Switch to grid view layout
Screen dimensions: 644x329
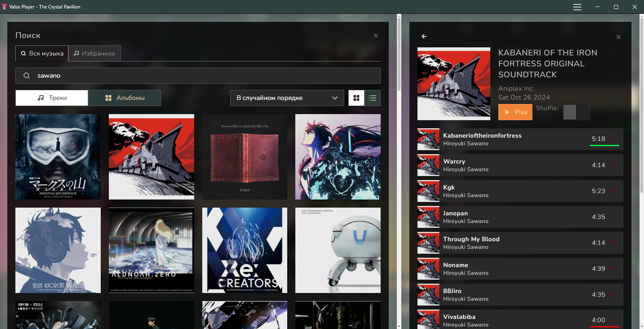coord(356,98)
